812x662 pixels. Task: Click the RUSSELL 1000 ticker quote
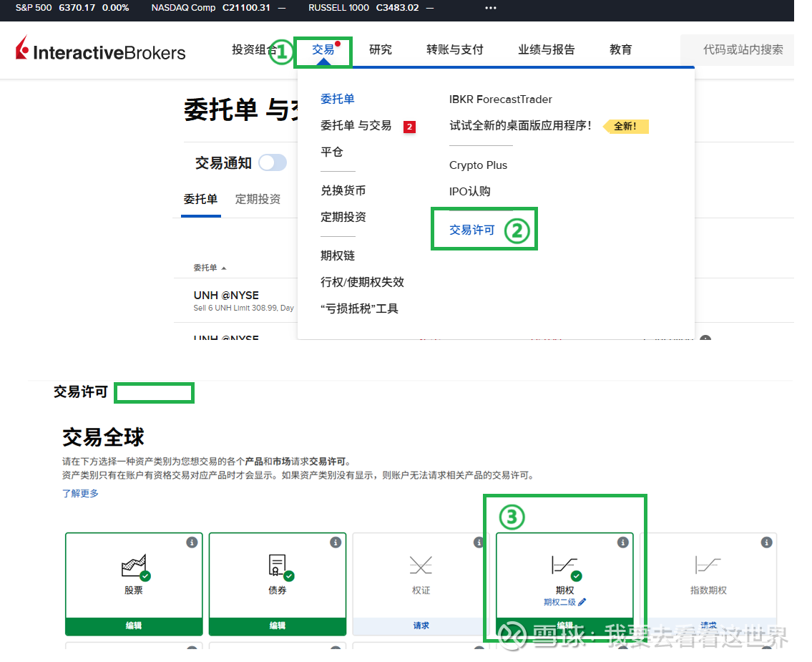(371, 8)
